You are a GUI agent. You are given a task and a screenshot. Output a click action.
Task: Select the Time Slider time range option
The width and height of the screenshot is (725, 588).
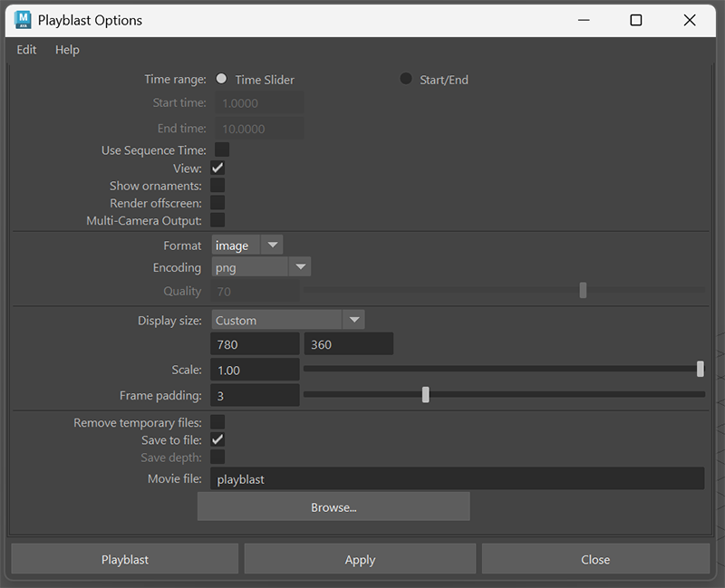click(x=221, y=79)
